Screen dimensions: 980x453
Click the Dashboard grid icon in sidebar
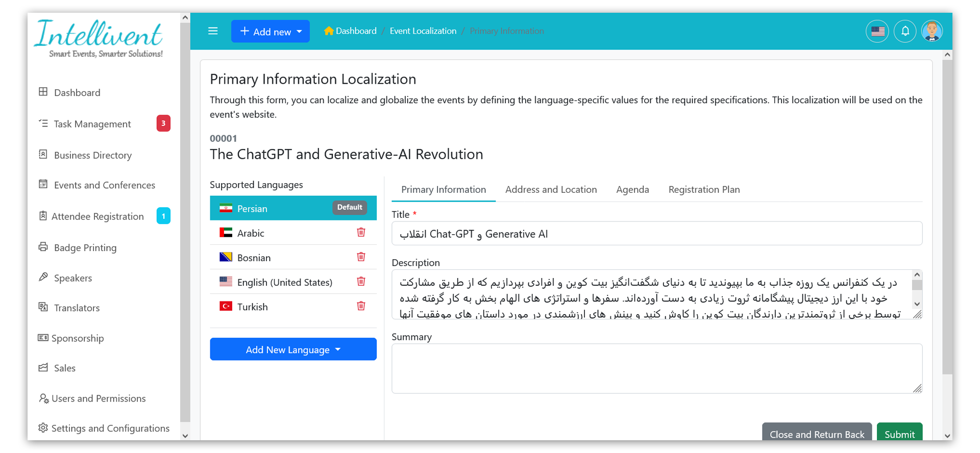pos(43,92)
